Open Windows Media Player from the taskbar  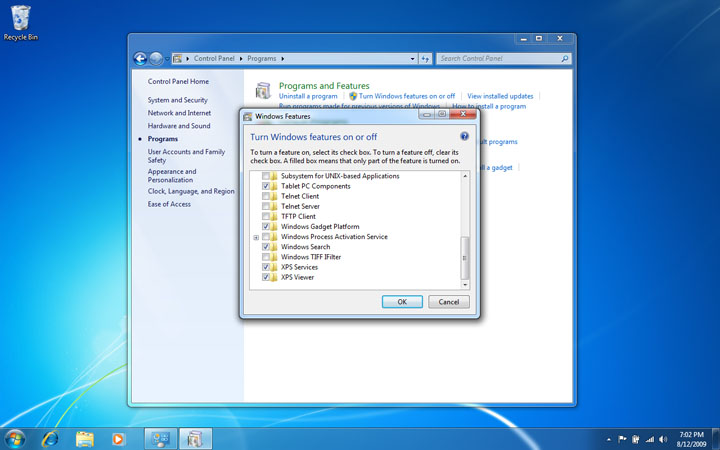coord(118,438)
